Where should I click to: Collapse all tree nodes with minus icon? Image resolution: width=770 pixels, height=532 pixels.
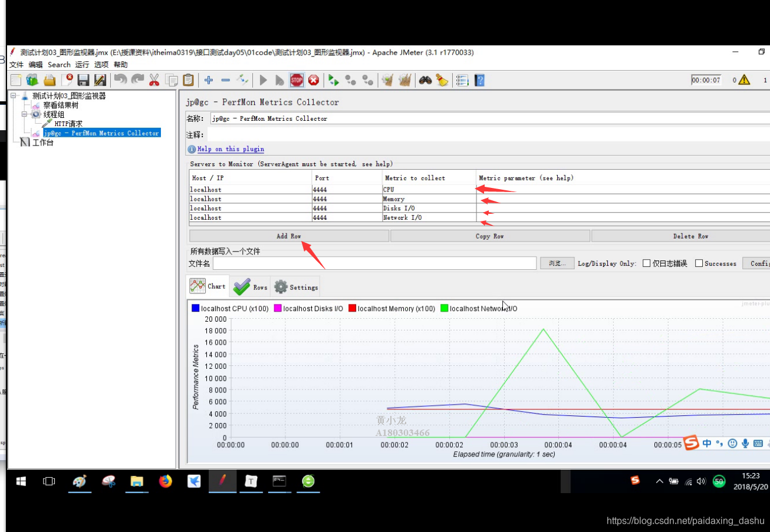[225, 80]
